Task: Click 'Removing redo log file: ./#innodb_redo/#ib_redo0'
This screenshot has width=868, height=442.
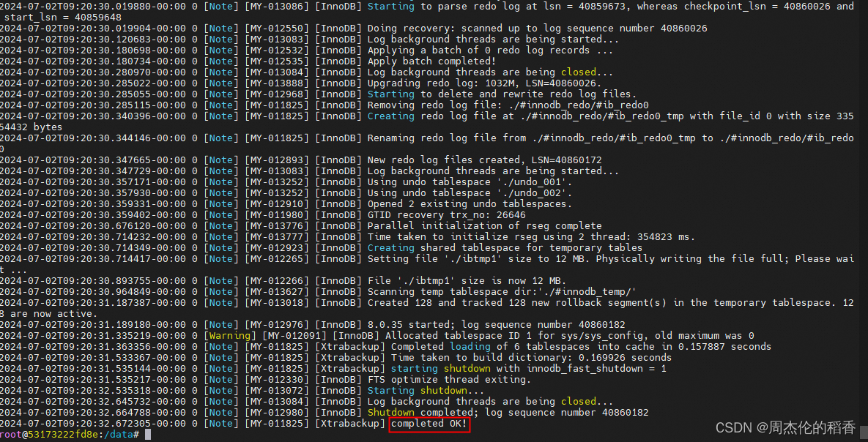Action: [508, 105]
